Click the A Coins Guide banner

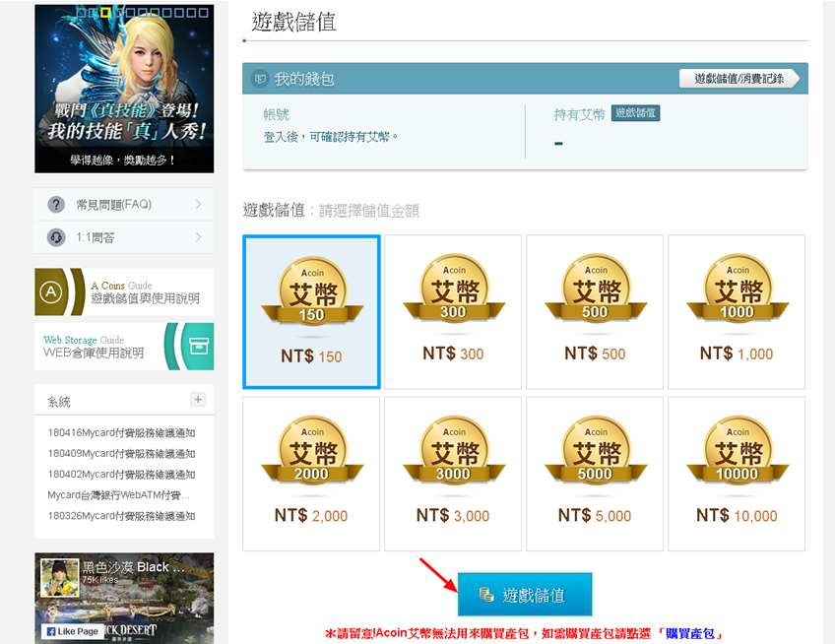124,292
